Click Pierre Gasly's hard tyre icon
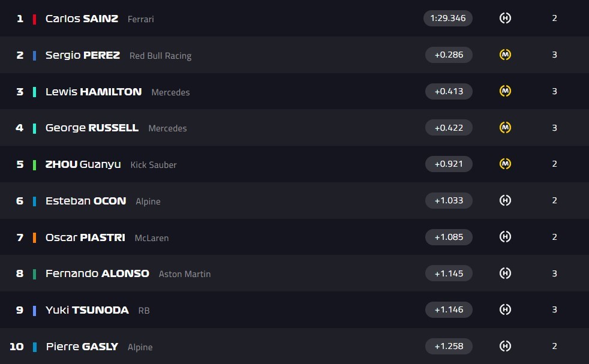 [505, 346]
